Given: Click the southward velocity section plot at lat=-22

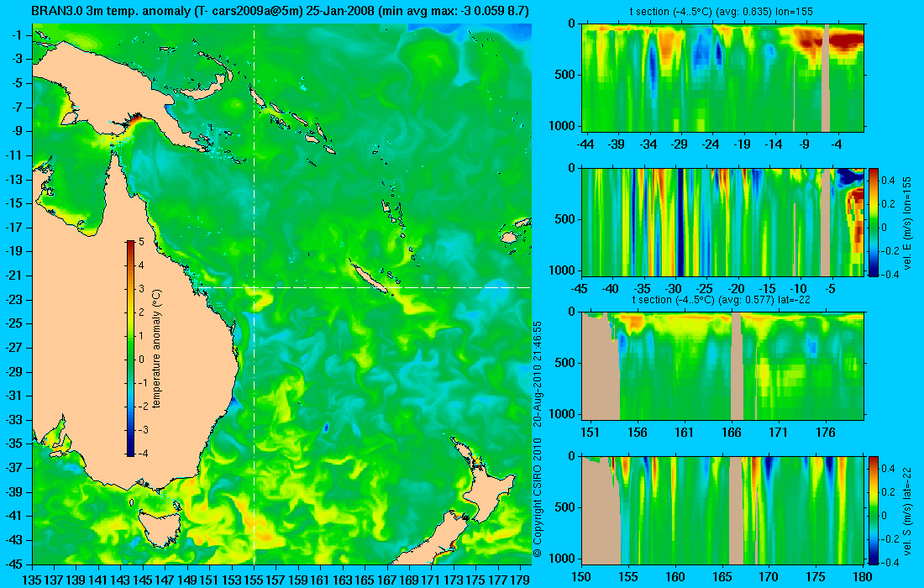Looking at the screenshot, I should (x=722, y=510).
